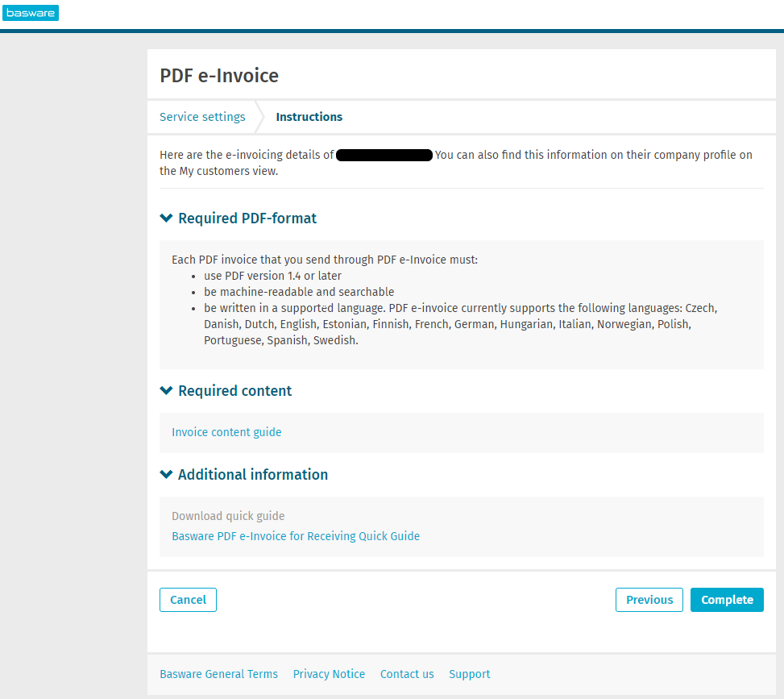Click the 'use PDF version 1.4 or later' bullet
Image resolution: width=784 pixels, height=699 pixels.
tap(272, 277)
